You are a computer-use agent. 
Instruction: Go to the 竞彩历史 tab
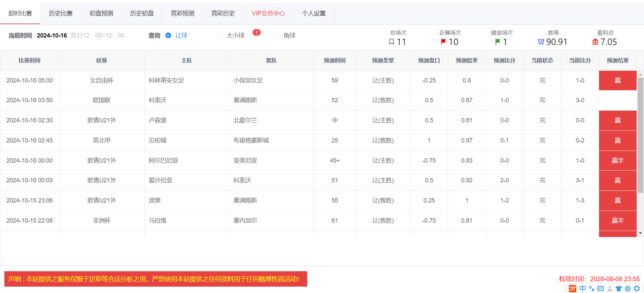click(223, 13)
